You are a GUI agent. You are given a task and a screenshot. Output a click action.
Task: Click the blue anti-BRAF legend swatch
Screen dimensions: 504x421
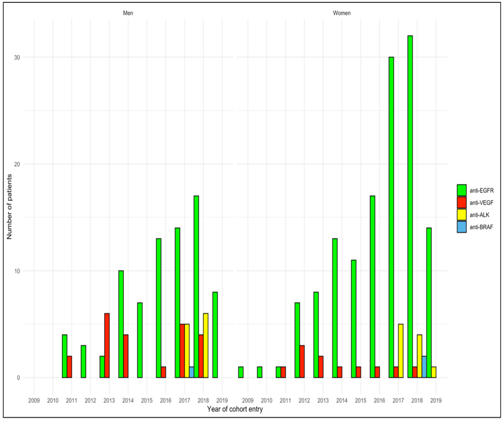tap(462, 227)
